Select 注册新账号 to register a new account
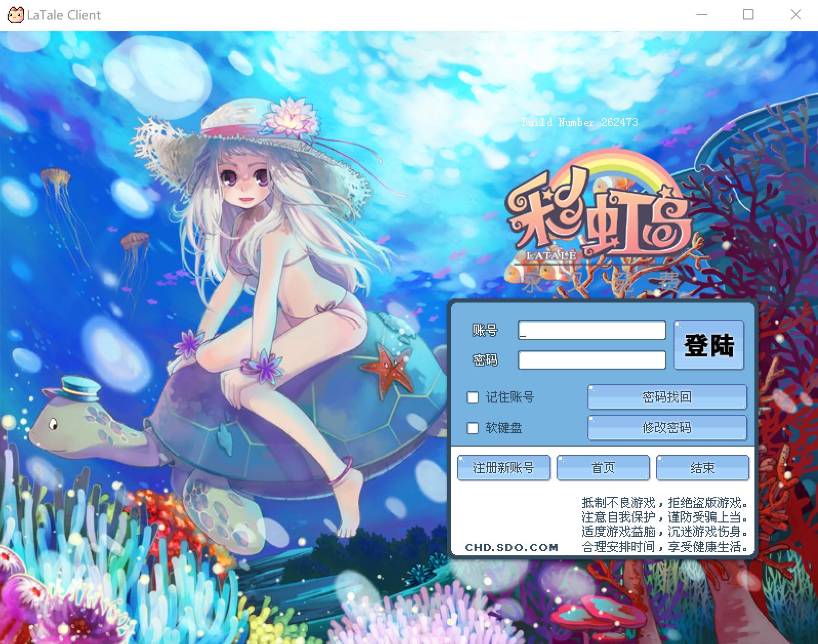This screenshot has width=818, height=644. 503,468
